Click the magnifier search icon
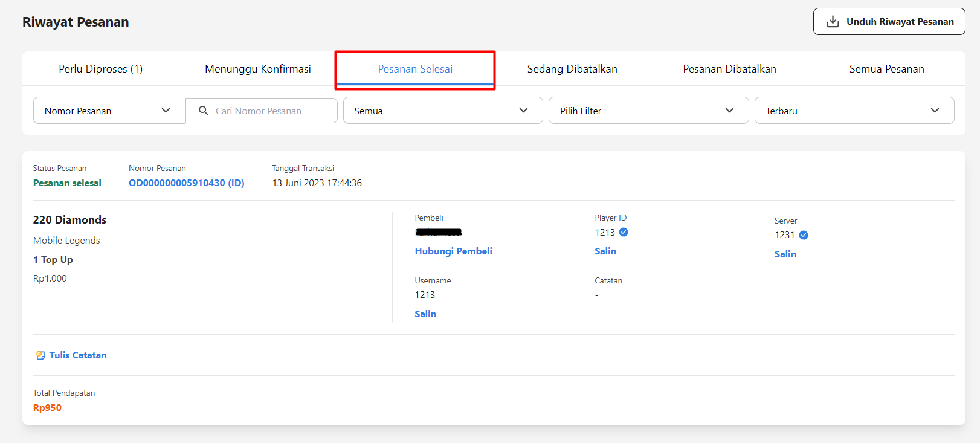 [204, 111]
